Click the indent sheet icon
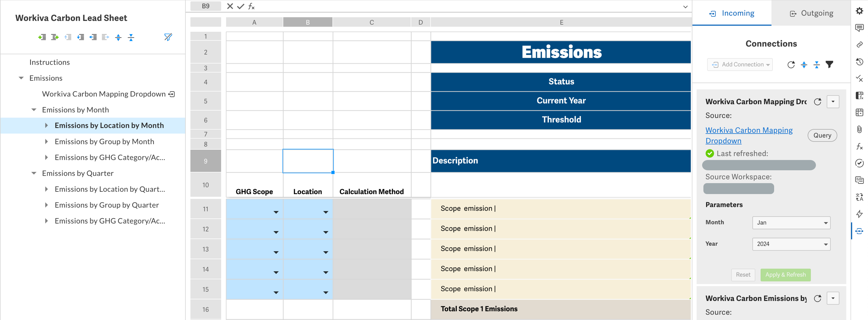The width and height of the screenshot is (868, 320). [x=105, y=37]
